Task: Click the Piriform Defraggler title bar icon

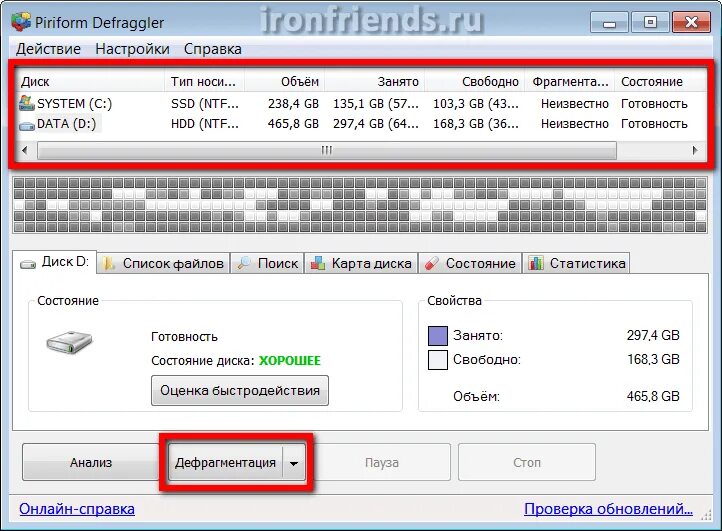Action: (x=21, y=22)
